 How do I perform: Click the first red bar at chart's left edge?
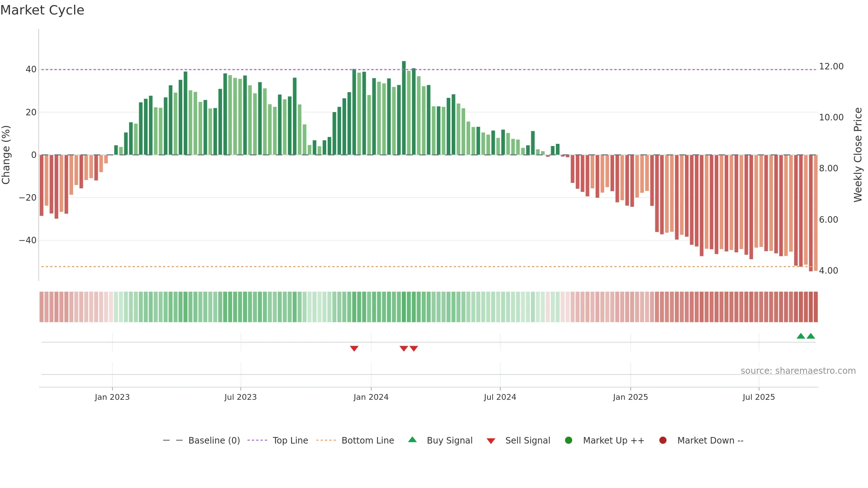coord(42,185)
